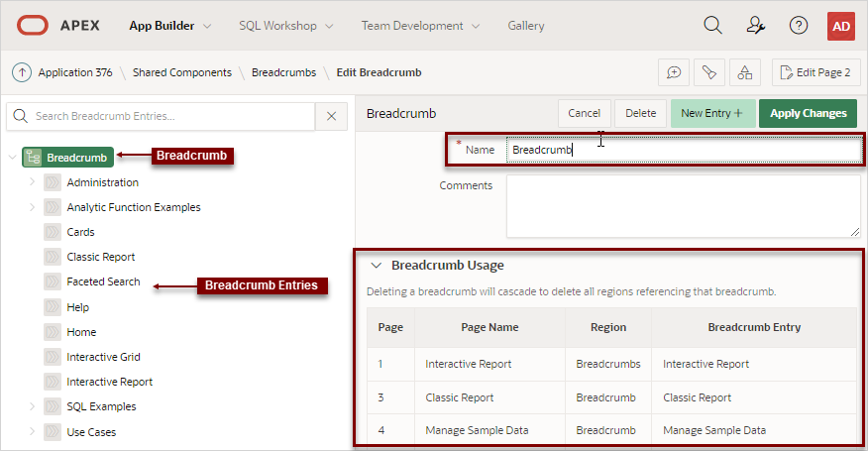The image size is (868, 451).
Task: Open the Help question mark menu
Action: 799,26
